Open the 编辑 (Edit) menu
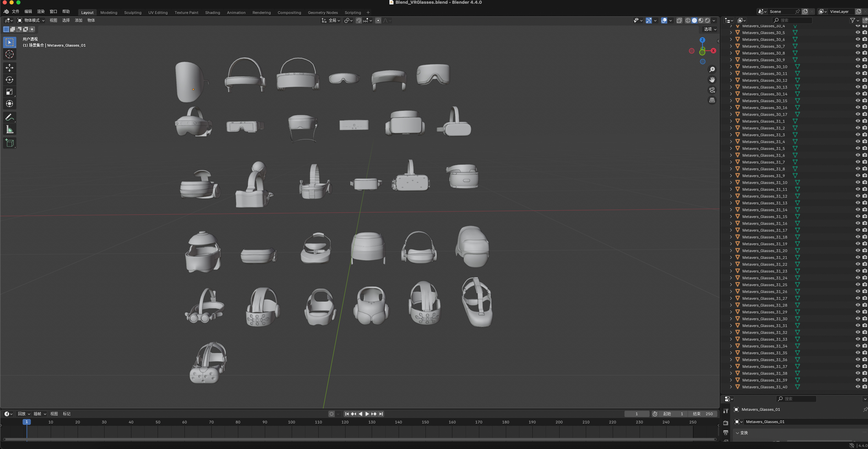The width and height of the screenshot is (868, 449). [x=28, y=12]
